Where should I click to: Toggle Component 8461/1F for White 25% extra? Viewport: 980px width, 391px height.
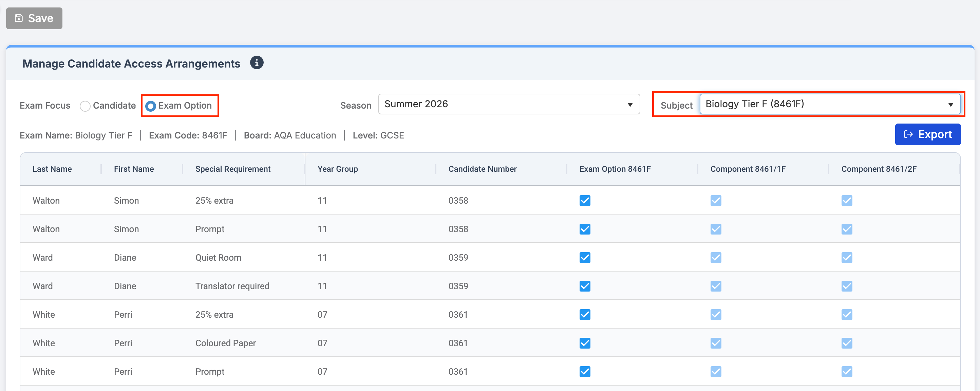click(x=716, y=315)
